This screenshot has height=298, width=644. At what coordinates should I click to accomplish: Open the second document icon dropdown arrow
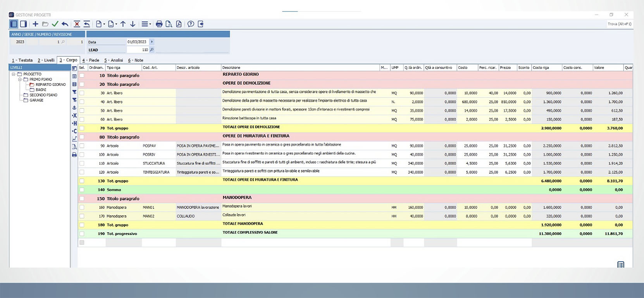tap(116, 24)
